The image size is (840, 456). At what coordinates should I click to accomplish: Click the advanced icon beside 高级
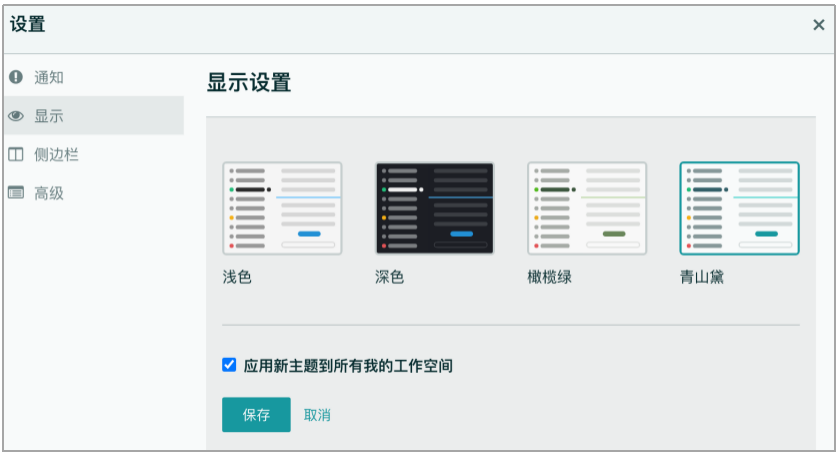pyautogui.click(x=16, y=192)
